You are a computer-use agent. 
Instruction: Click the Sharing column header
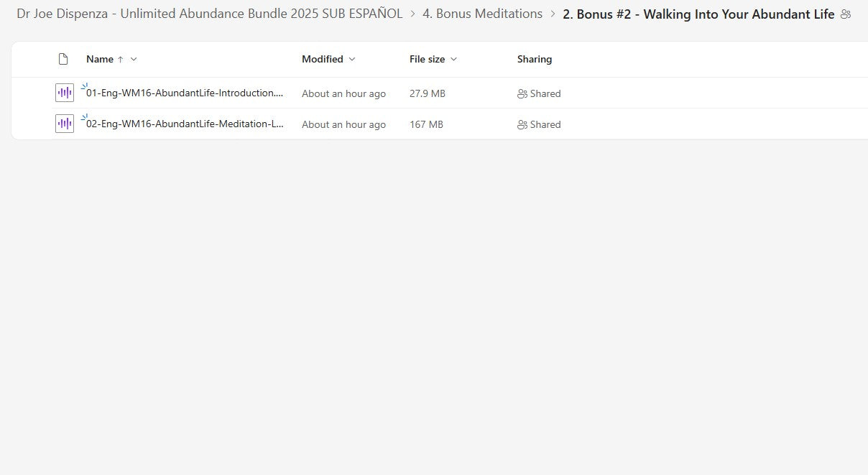point(534,59)
